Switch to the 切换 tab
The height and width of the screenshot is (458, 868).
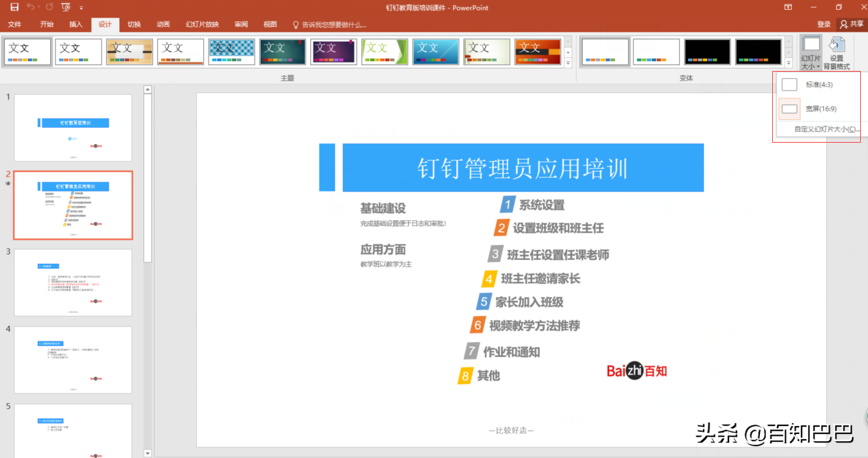click(x=134, y=25)
